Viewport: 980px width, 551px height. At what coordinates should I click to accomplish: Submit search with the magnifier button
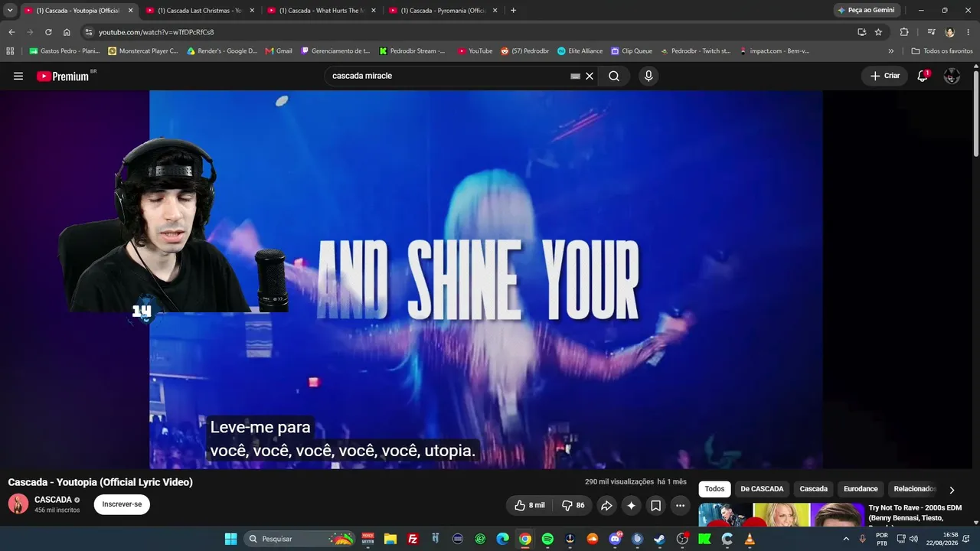click(x=614, y=76)
